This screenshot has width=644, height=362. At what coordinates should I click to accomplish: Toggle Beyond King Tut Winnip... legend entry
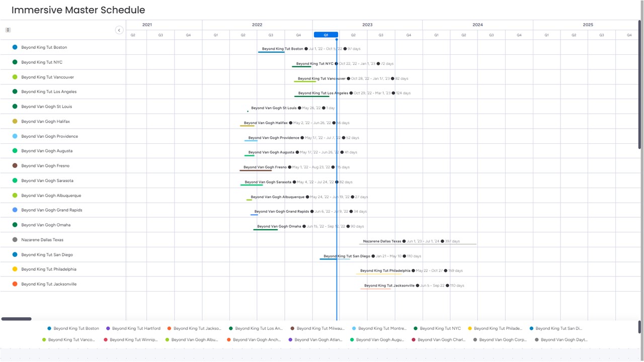click(x=131, y=340)
